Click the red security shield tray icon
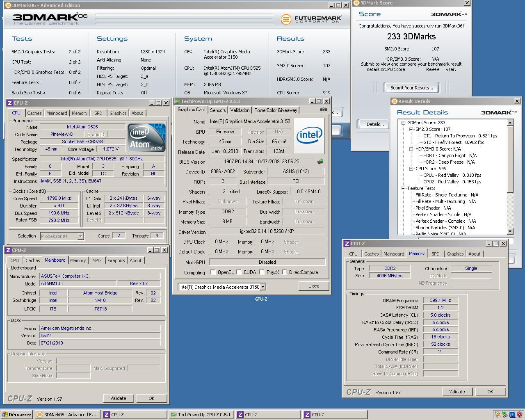The height and width of the screenshot is (420, 525). point(519,415)
